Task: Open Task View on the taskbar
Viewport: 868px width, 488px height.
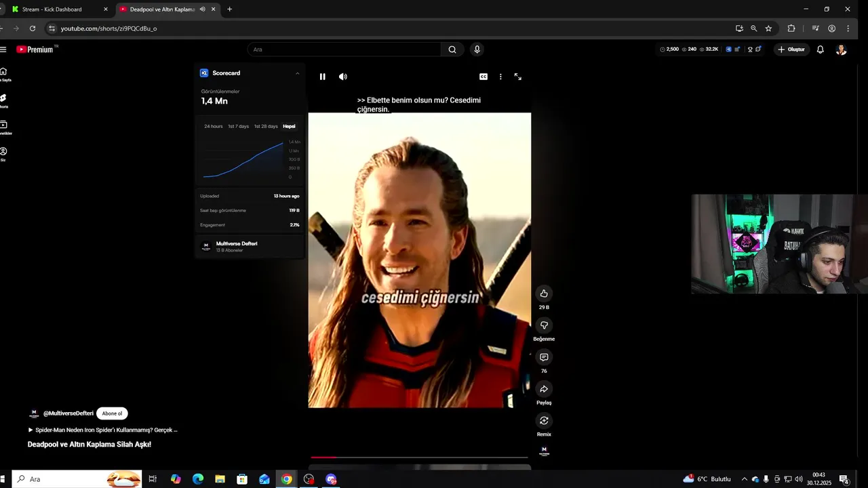Action: point(153,479)
